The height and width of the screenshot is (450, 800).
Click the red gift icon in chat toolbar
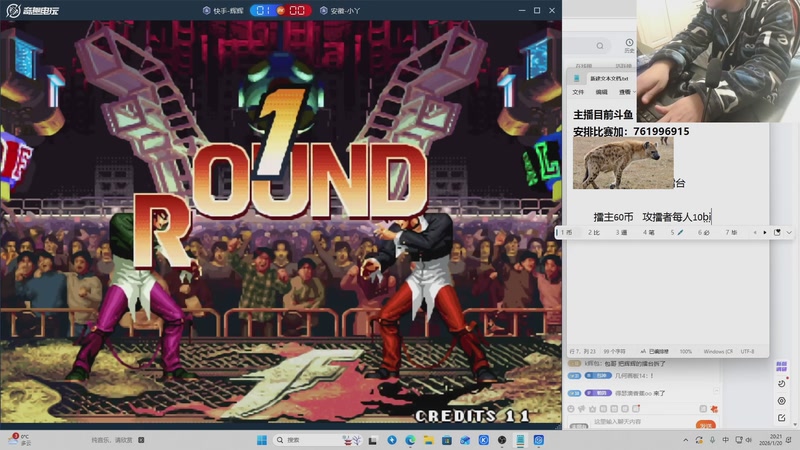pos(714,409)
